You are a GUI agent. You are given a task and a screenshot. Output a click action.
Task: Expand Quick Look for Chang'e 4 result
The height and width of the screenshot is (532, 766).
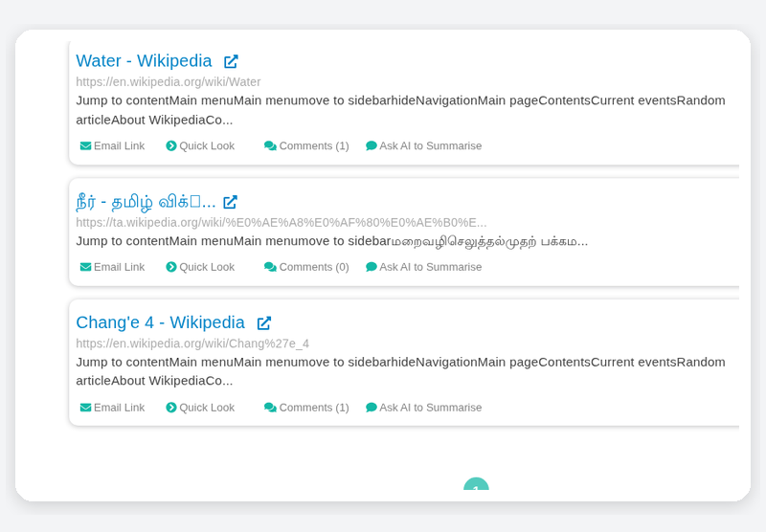click(x=200, y=408)
